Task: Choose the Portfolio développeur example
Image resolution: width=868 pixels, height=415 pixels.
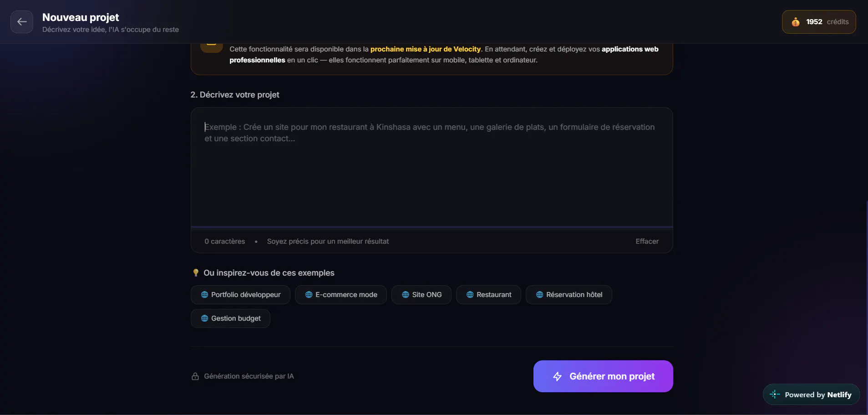Action: [x=240, y=295]
